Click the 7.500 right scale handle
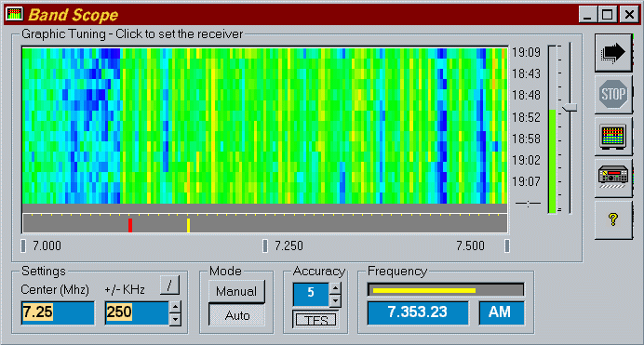The image size is (644, 345). tap(507, 245)
